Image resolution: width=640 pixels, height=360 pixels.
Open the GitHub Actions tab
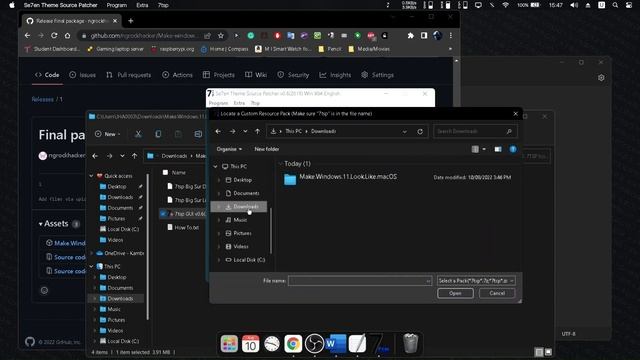(177, 75)
